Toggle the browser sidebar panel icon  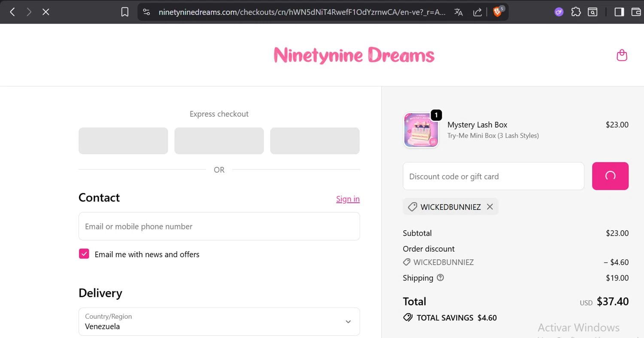click(x=619, y=12)
